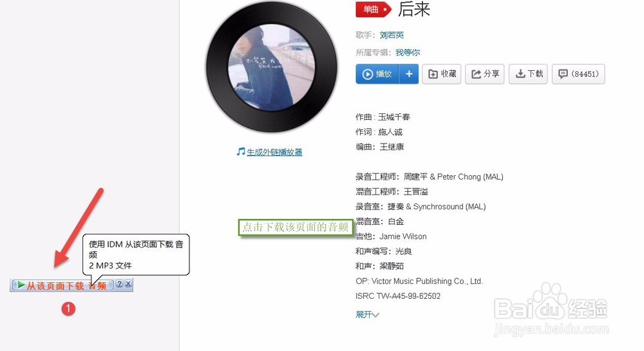The width and height of the screenshot is (644, 351).
Task: Open the comments button showing 84451
Action: 578,74
